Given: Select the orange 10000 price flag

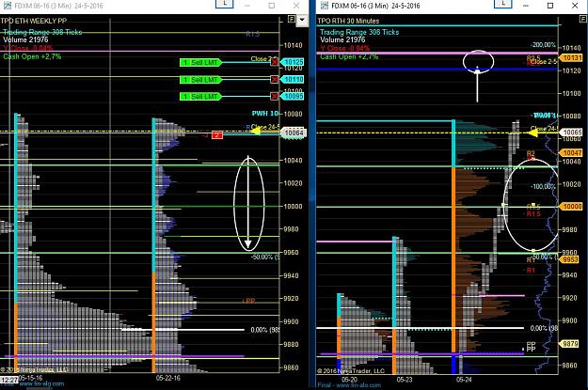Looking at the screenshot, I should (571, 207).
